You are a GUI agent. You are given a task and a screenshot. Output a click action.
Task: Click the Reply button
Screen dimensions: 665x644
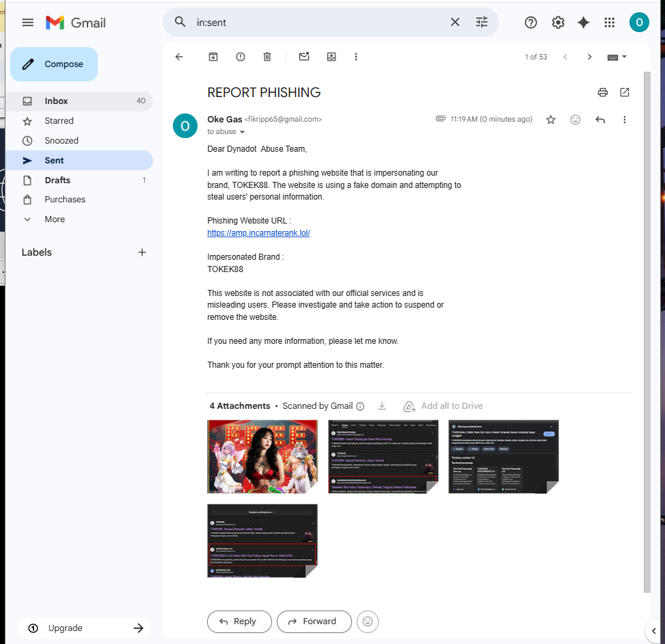click(x=239, y=621)
